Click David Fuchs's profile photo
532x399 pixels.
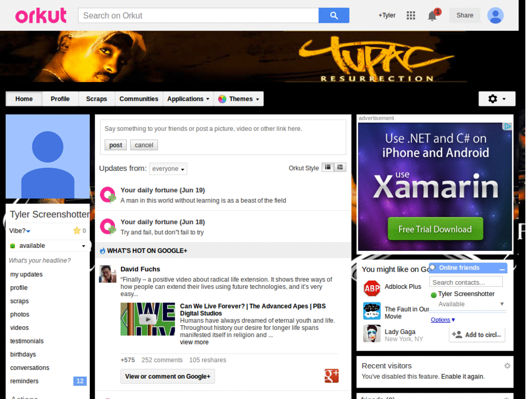108,274
